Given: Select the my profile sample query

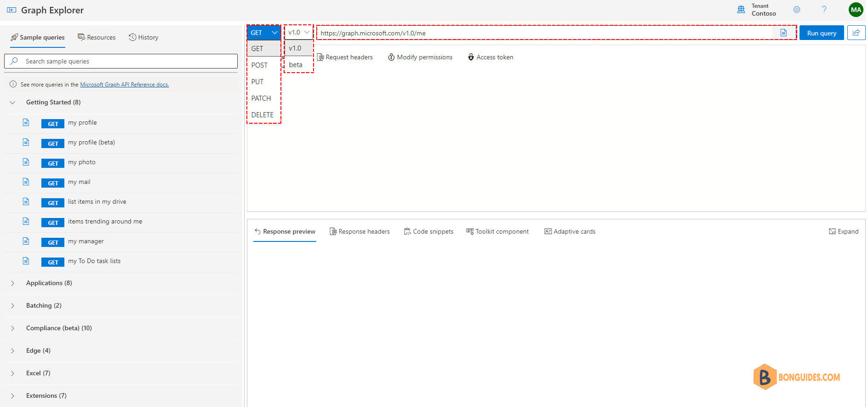Looking at the screenshot, I should [x=121, y=123].
